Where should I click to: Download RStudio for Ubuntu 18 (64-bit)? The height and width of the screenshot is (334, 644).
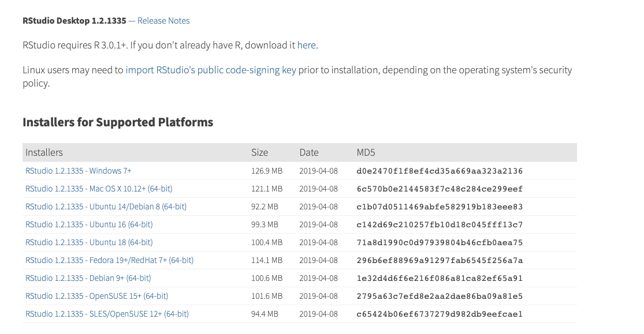(x=89, y=242)
